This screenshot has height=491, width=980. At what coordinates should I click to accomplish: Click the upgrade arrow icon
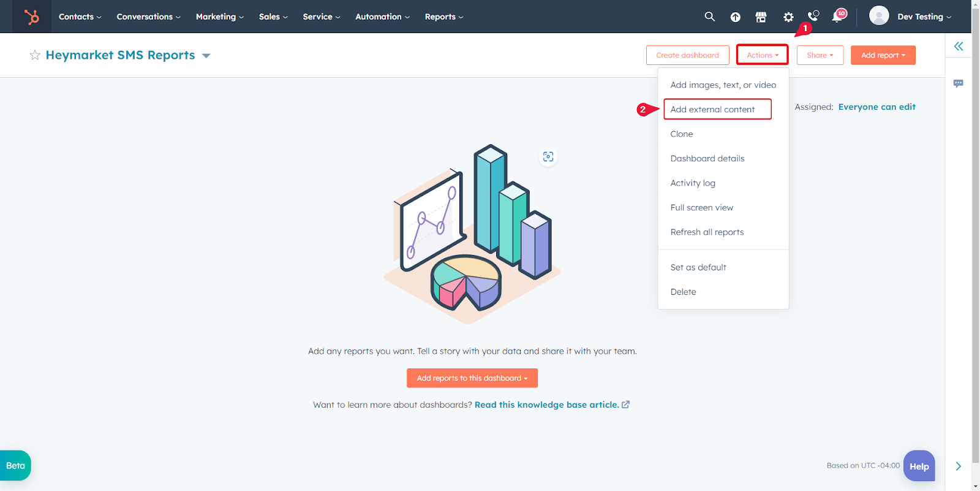(x=736, y=17)
